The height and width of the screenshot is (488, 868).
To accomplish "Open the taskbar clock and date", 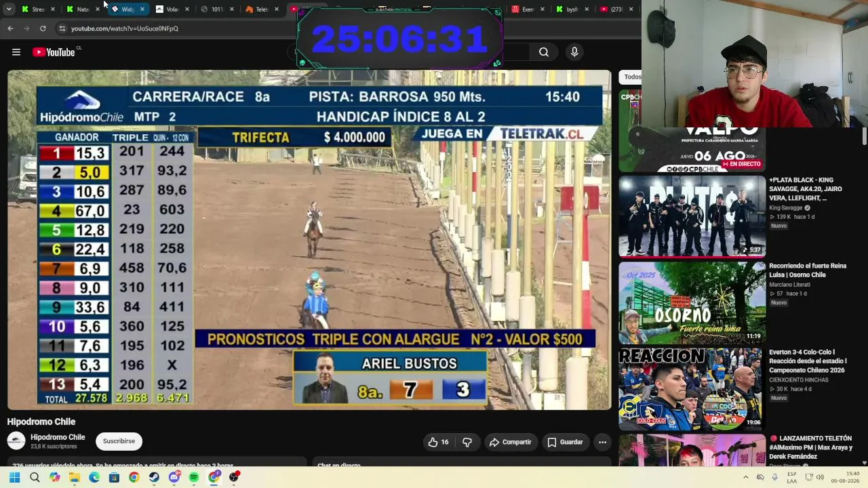I will tap(845, 477).
